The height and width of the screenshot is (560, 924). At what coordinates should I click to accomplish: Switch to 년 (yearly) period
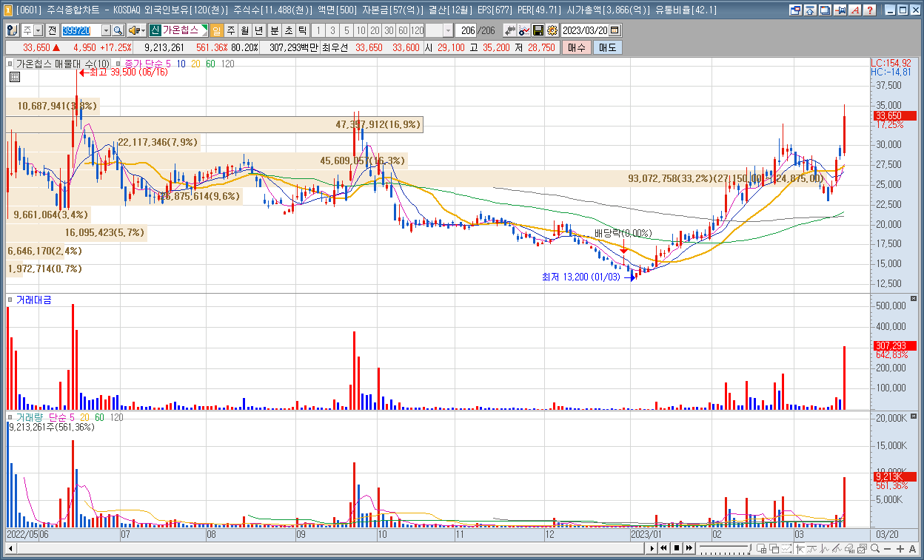258,30
